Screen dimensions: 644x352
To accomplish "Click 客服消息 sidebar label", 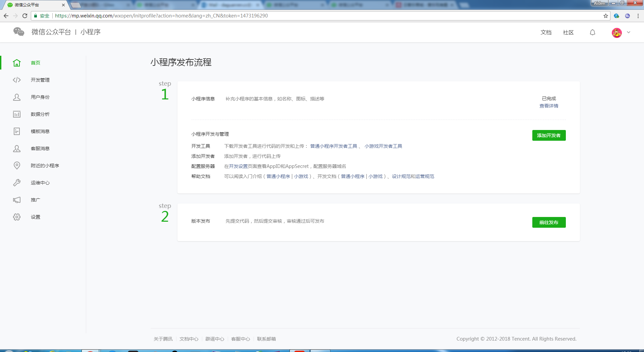I will (40, 148).
